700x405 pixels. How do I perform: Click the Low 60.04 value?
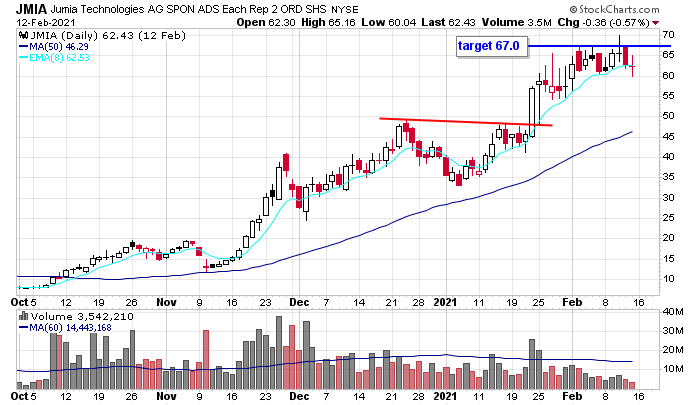tap(387, 22)
